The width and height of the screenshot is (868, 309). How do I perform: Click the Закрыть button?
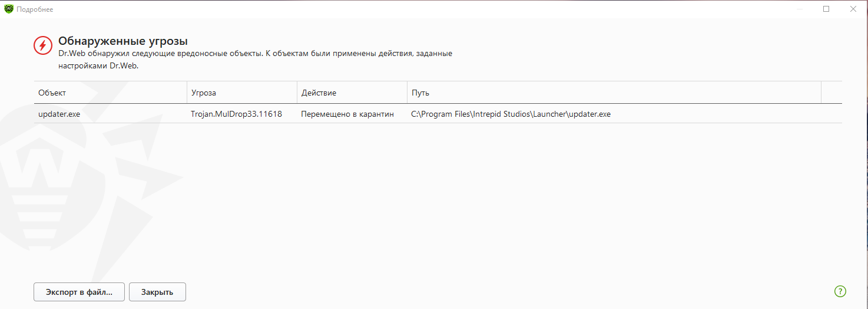157,292
